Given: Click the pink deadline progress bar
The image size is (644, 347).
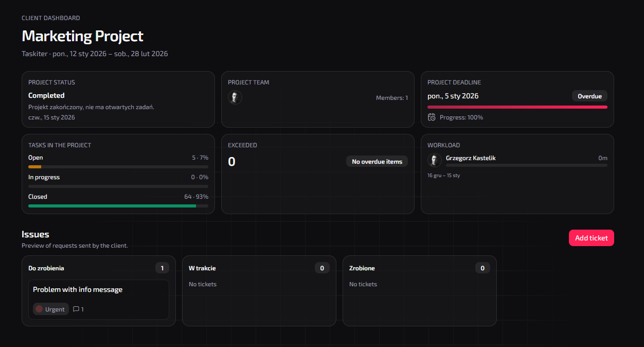Looking at the screenshot, I should [x=517, y=107].
